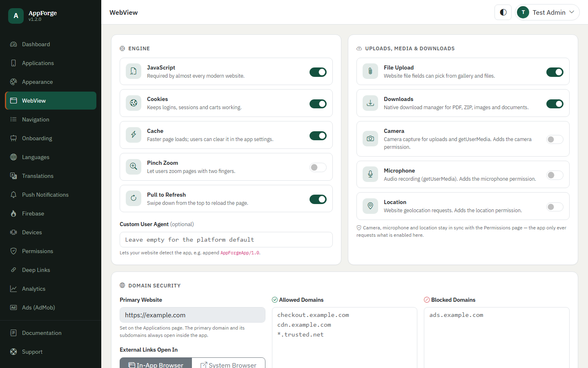Viewport: 588px width, 368px height.
Task: Click the Dashboard gauge icon in sidebar
Action: (13, 44)
